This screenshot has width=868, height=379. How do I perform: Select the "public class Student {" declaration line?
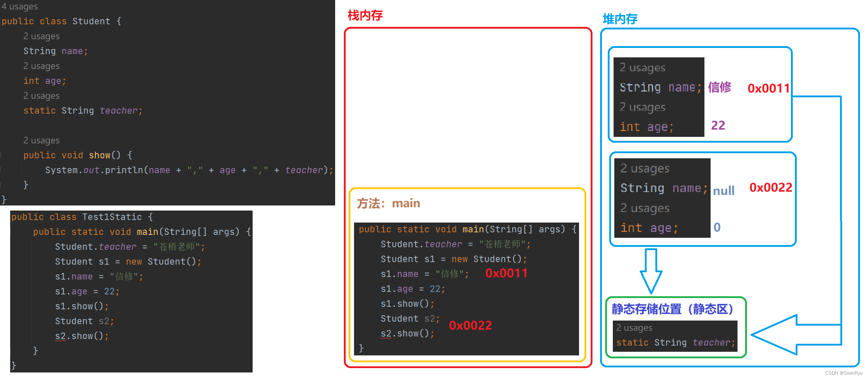pos(61,21)
